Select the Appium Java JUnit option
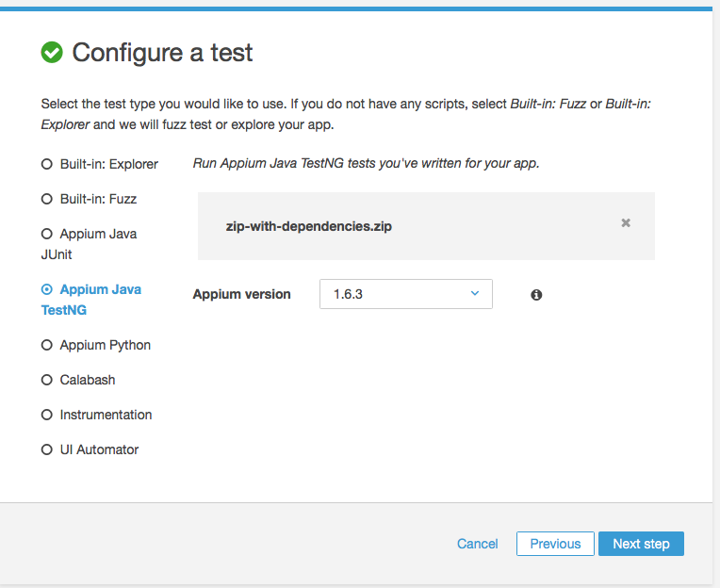The height and width of the screenshot is (588, 720). click(x=47, y=234)
